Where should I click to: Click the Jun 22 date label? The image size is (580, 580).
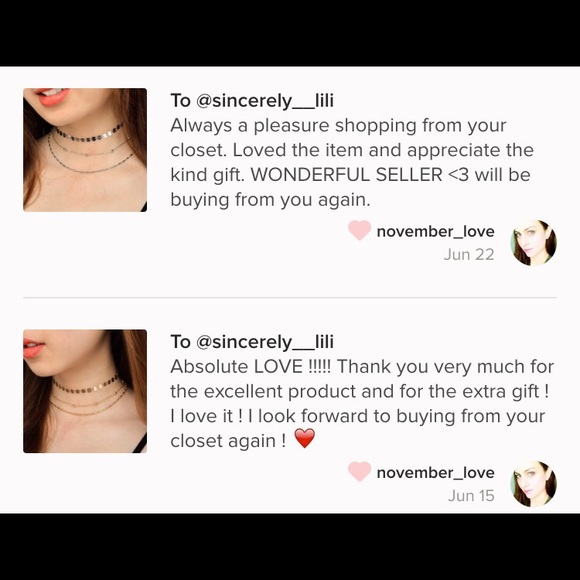(x=469, y=254)
